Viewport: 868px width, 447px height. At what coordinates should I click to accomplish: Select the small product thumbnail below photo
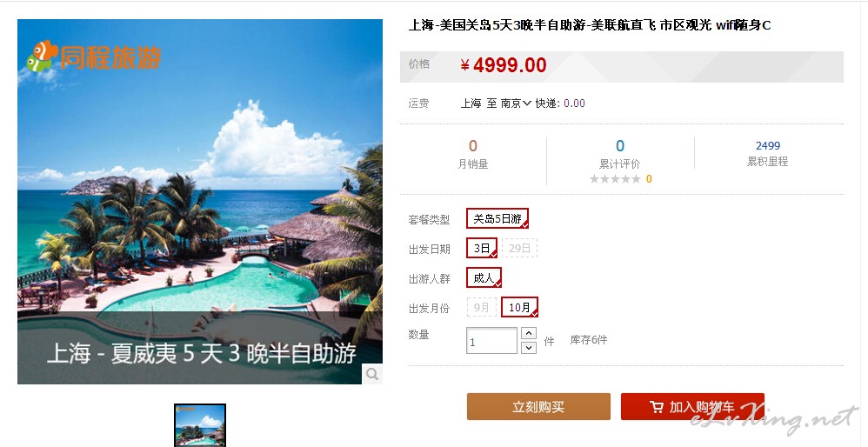(200, 425)
